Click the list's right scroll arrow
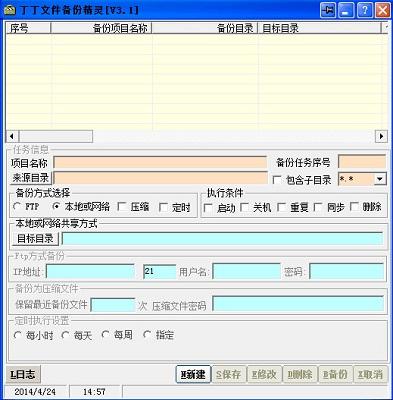This screenshot has height=400, width=393. click(x=382, y=136)
